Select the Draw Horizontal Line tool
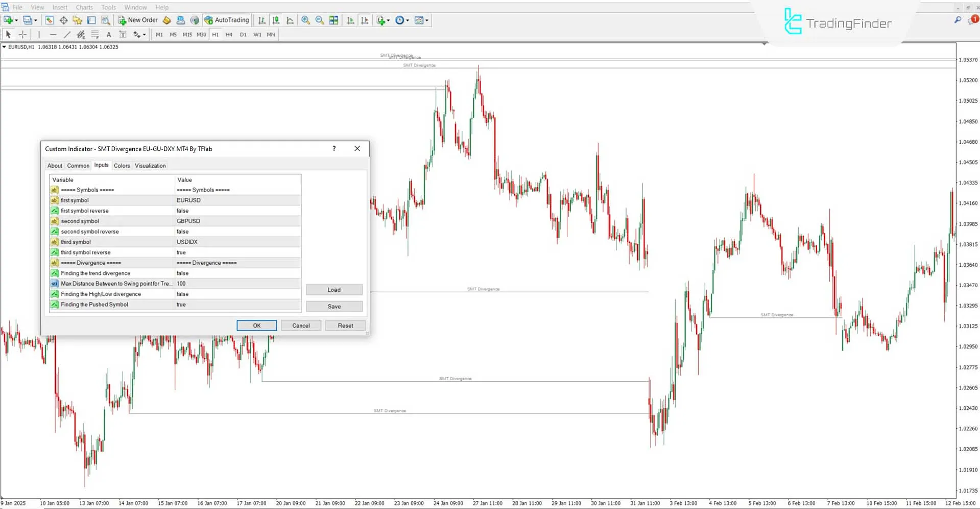 tap(53, 34)
